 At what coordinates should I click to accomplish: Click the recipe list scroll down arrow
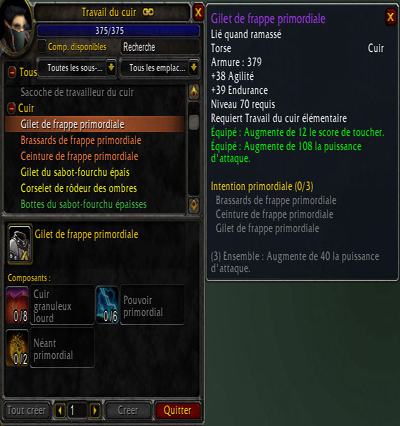point(194,205)
